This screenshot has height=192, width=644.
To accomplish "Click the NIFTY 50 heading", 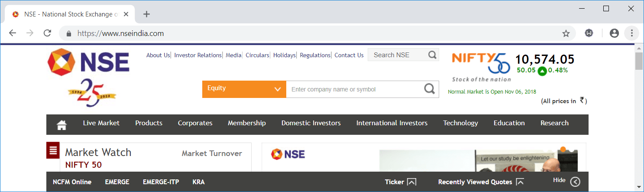I will 84,165.
